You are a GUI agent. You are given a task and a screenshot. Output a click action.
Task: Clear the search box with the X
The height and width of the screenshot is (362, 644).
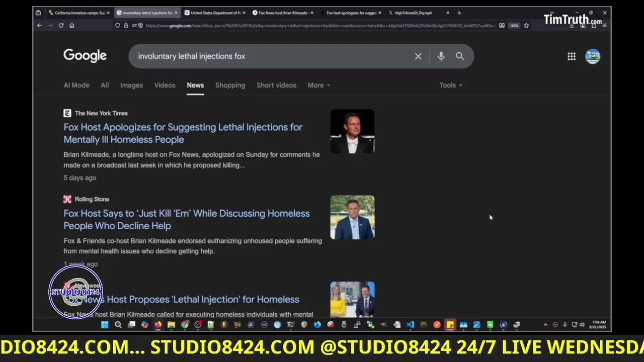[418, 56]
